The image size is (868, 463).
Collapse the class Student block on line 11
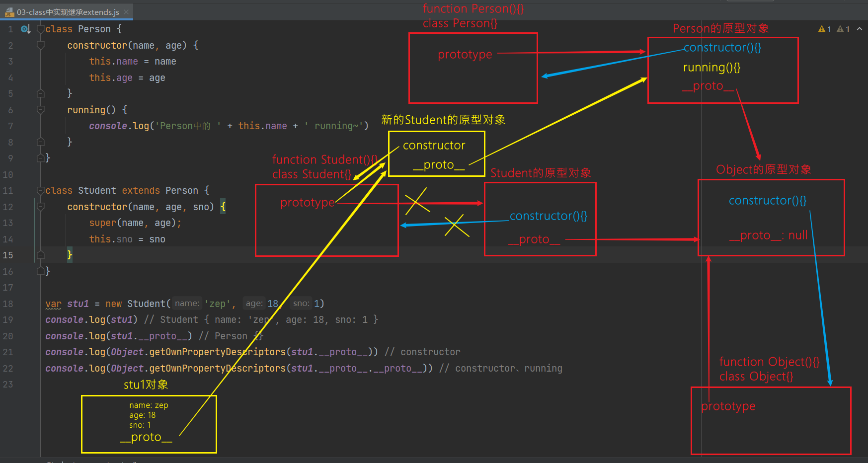point(41,190)
